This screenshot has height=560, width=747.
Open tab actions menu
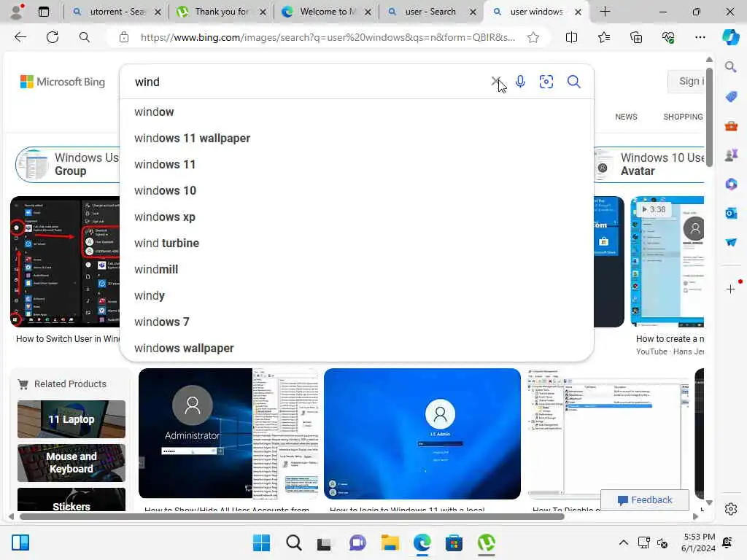43,12
